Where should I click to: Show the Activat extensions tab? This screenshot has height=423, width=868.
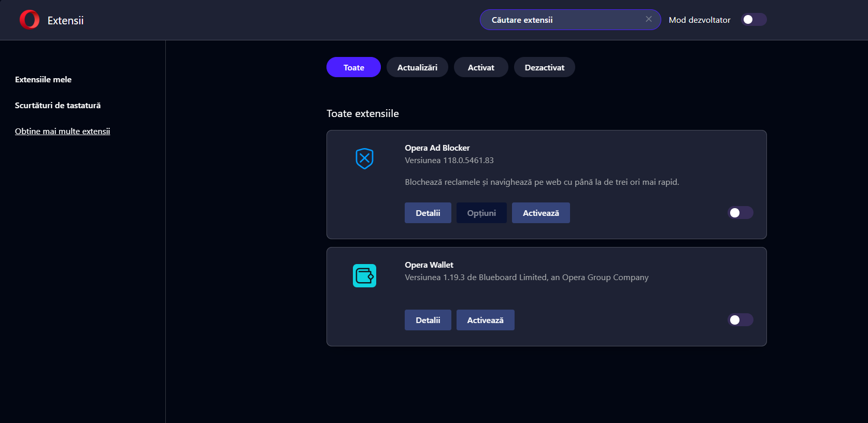point(481,67)
